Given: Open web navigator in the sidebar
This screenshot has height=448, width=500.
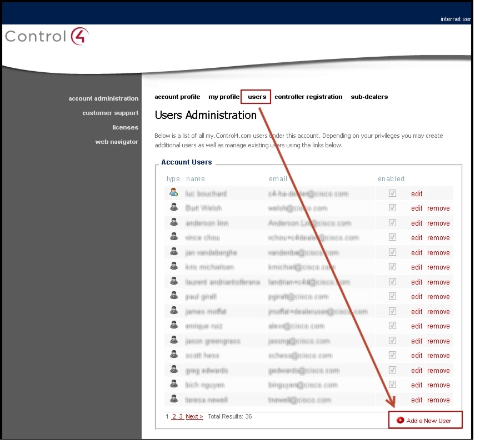Looking at the screenshot, I should point(117,142).
